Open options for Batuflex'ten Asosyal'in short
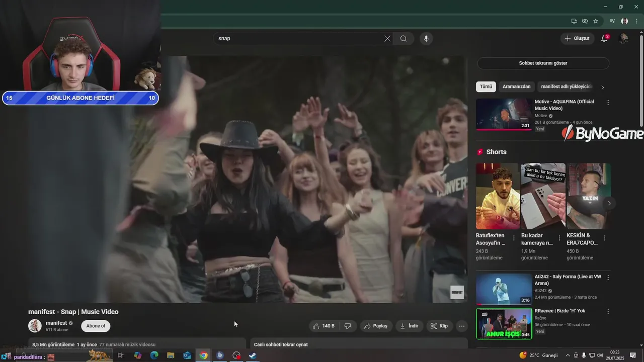The width and height of the screenshot is (644, 362). pos(514,238)
